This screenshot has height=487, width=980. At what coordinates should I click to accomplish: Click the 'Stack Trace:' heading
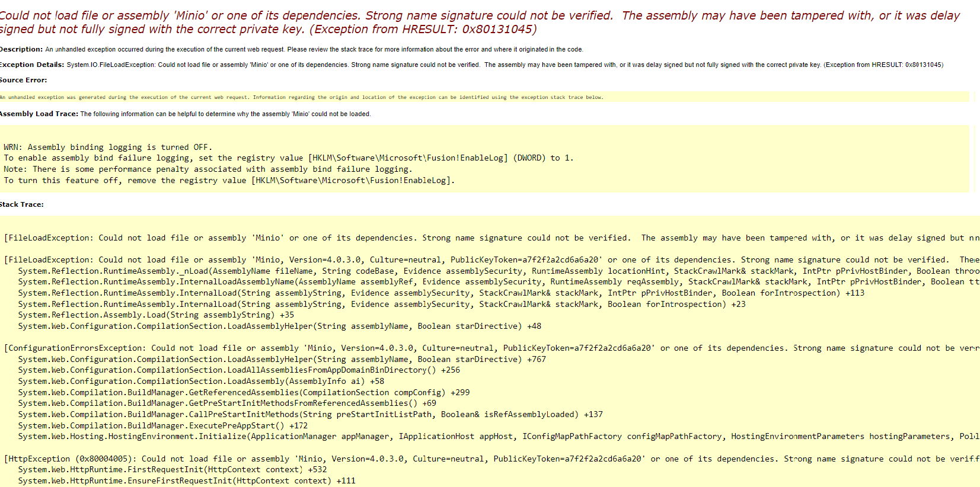(x=22, y=204)
